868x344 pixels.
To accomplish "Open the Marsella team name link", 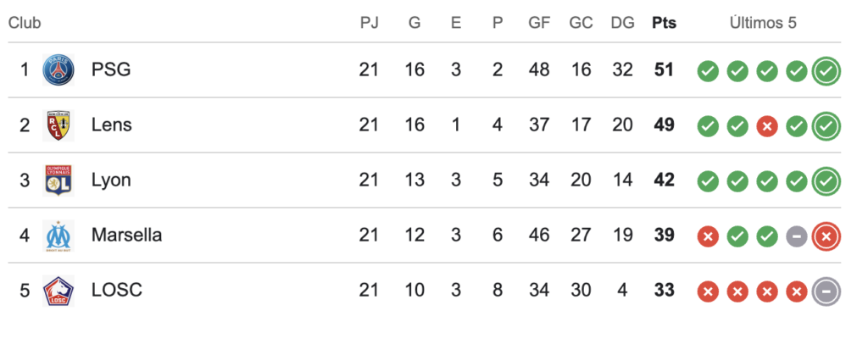I will (x=126, y=235).
